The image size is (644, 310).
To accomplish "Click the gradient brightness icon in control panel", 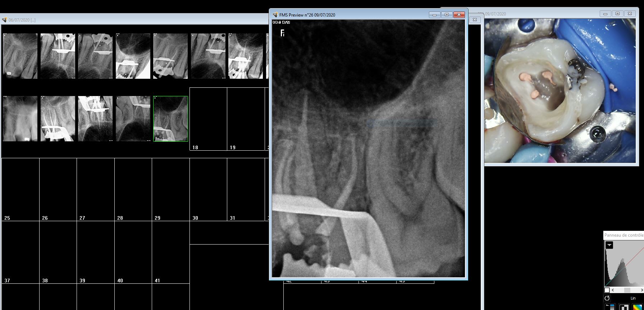I will click(x=610, y=307).
